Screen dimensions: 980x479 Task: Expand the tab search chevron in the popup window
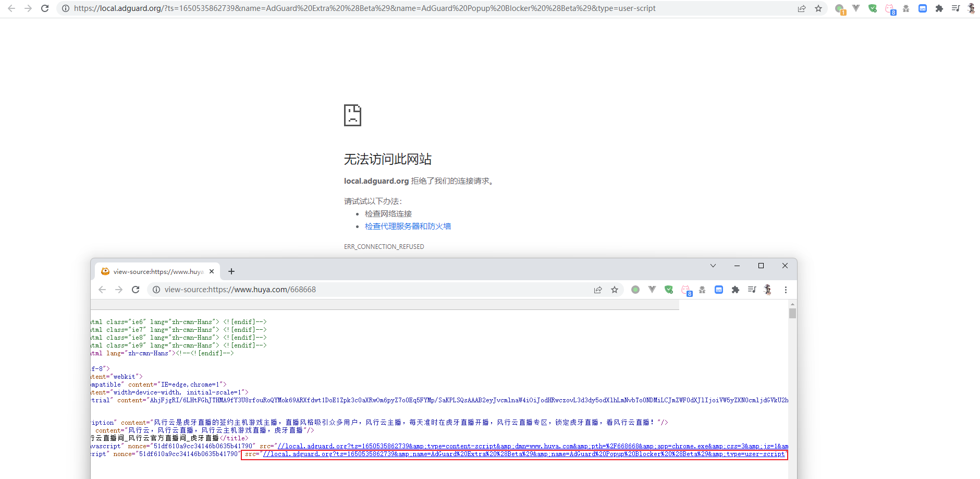coord(713,266)
